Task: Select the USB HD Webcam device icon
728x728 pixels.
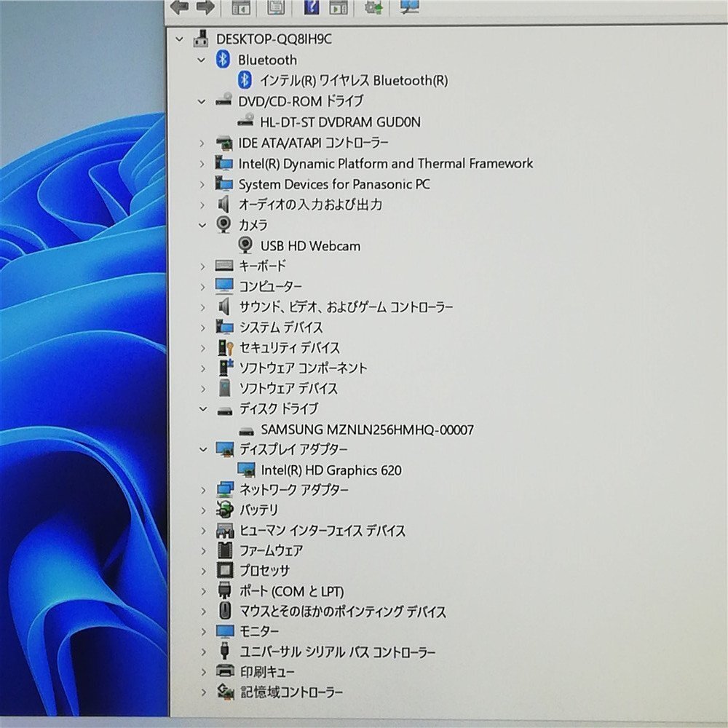Action: coord(245,245)
